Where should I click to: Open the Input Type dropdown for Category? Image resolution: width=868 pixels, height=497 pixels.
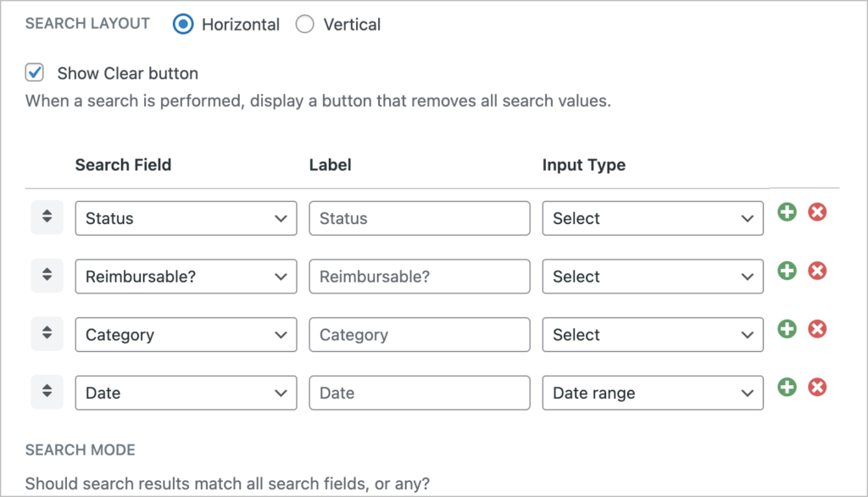coord(652,334)
